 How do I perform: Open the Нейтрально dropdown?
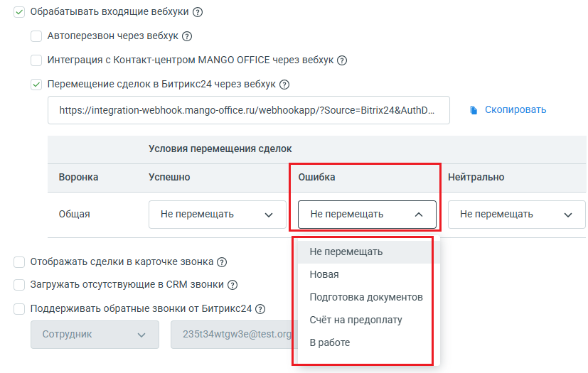coord(516,215)
